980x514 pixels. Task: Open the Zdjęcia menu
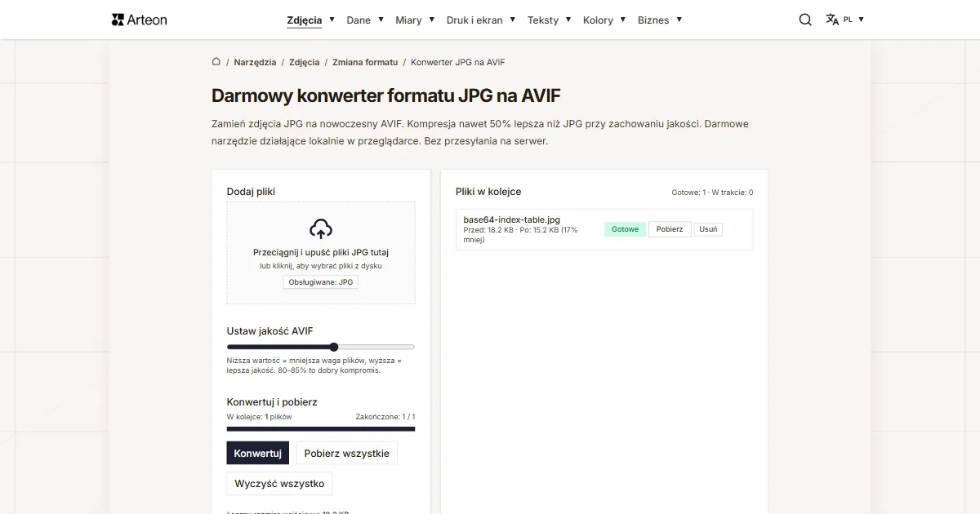[x=305, y=20]
